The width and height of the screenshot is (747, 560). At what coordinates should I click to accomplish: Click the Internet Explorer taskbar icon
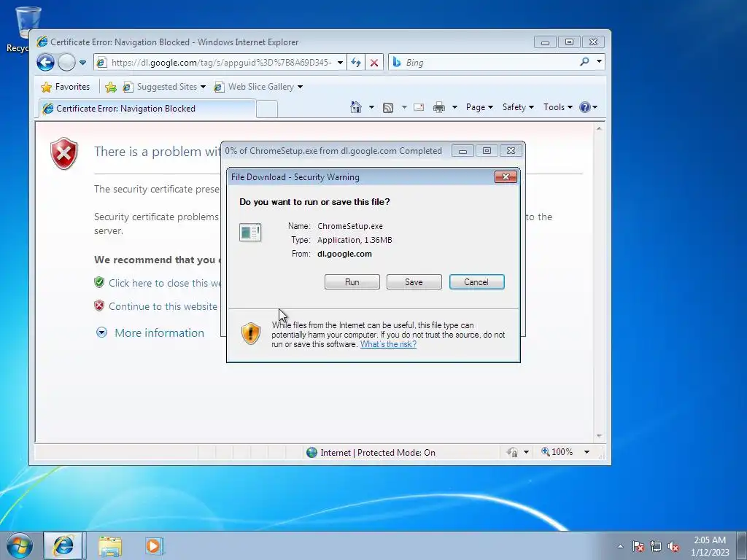pyautogui.click(x=63, y=545)
